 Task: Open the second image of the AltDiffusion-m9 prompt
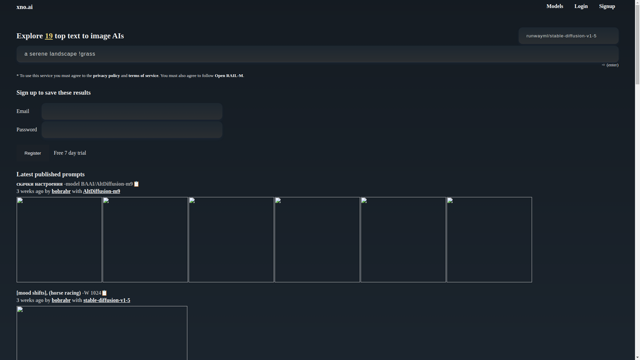(x=145, y=240)
